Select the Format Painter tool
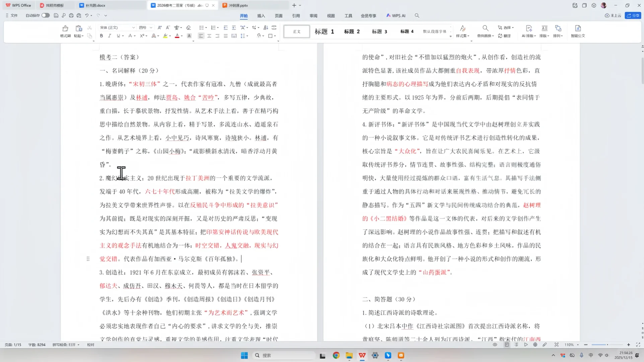The width and height of the screenshot is (644, 362). pyautogui.click(x=65, y=32)
